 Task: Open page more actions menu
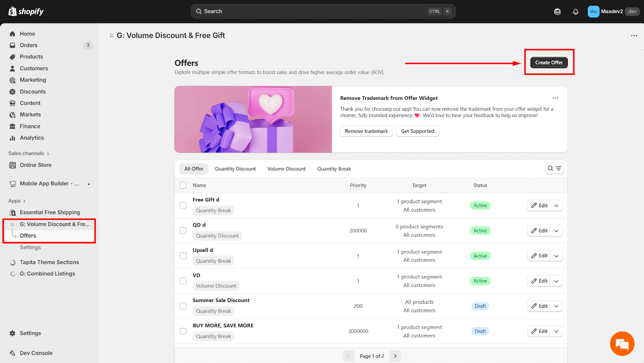[634, 35]
